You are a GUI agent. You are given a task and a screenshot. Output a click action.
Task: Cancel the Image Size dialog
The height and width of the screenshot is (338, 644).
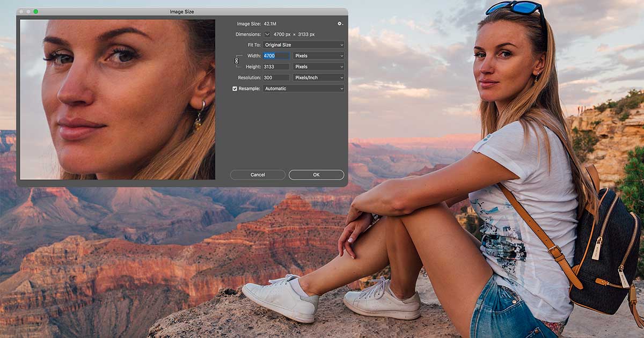click(258, 174)
